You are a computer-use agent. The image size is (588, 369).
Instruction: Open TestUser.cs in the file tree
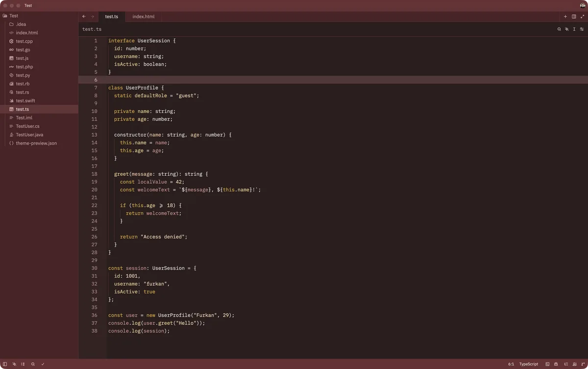click(39, 126)
